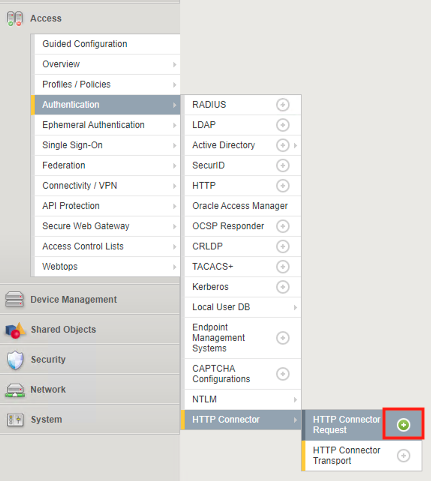Click the plus icon next to Kerberos

[283, 287]
